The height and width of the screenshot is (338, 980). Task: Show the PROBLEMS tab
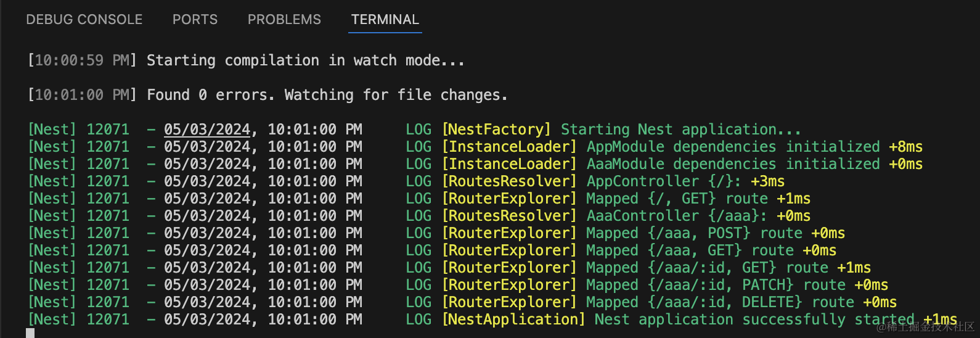point(284,20)
